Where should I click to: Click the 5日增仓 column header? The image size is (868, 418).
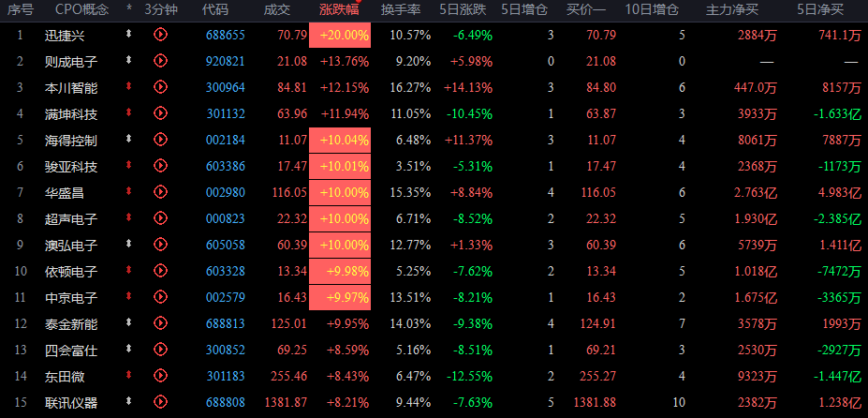pos(524,8)
